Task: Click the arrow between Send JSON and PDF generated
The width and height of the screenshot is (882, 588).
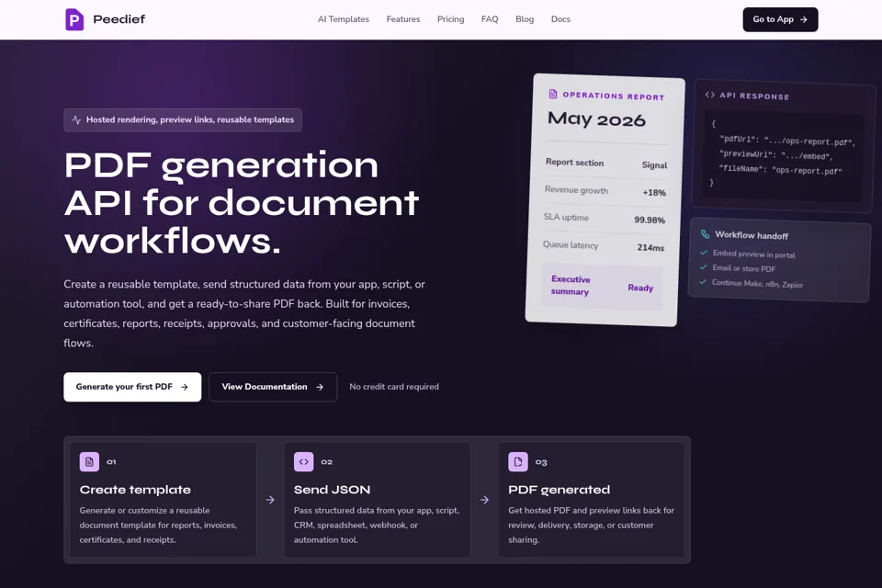Action: pos(484,500)
